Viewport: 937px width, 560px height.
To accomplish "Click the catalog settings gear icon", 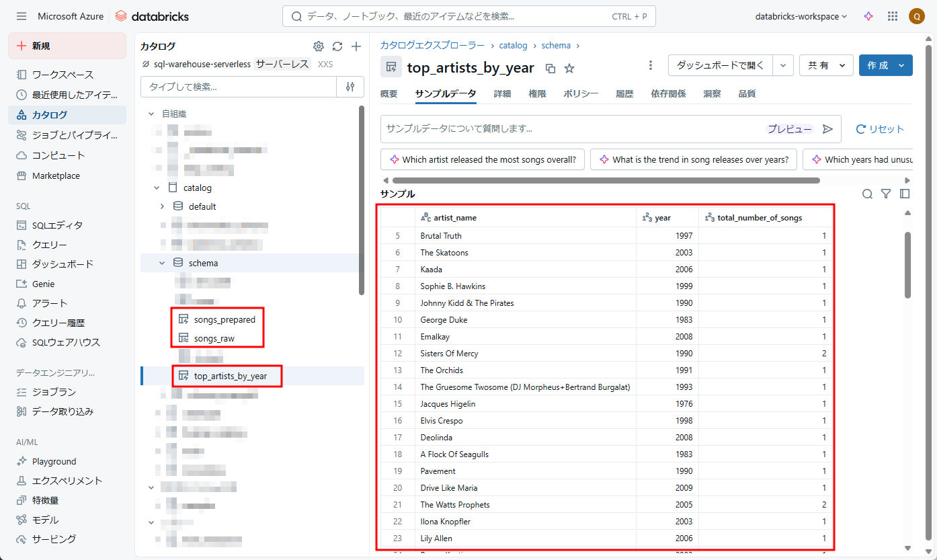I will pos(319,46).
